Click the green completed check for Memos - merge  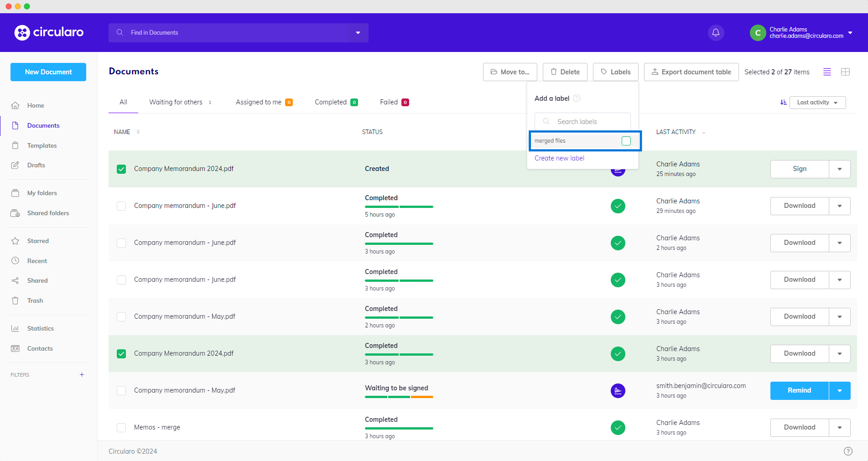click(x=618, y=427)
